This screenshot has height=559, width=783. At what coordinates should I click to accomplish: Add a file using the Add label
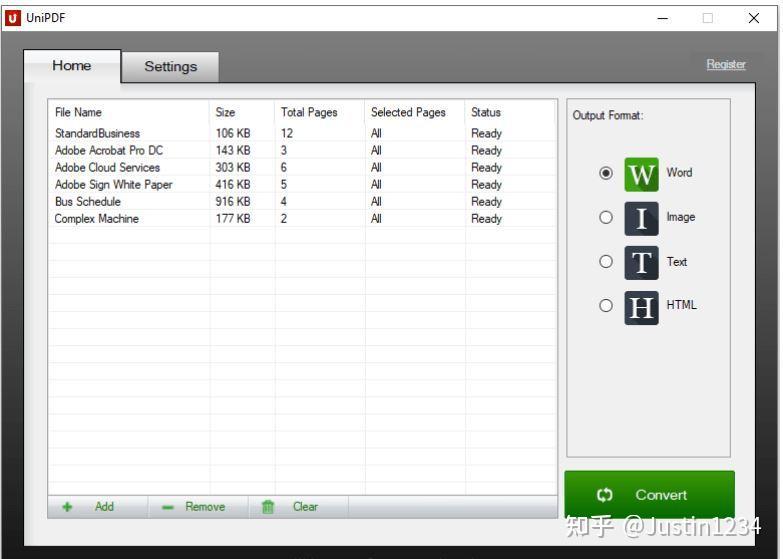click(104, 507)
